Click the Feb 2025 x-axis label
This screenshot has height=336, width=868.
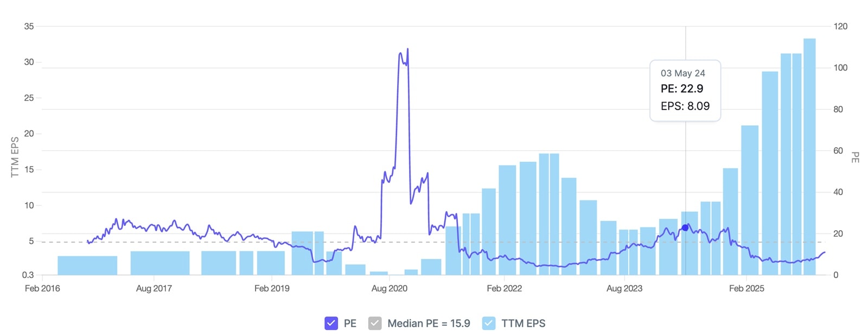[746, 288]
